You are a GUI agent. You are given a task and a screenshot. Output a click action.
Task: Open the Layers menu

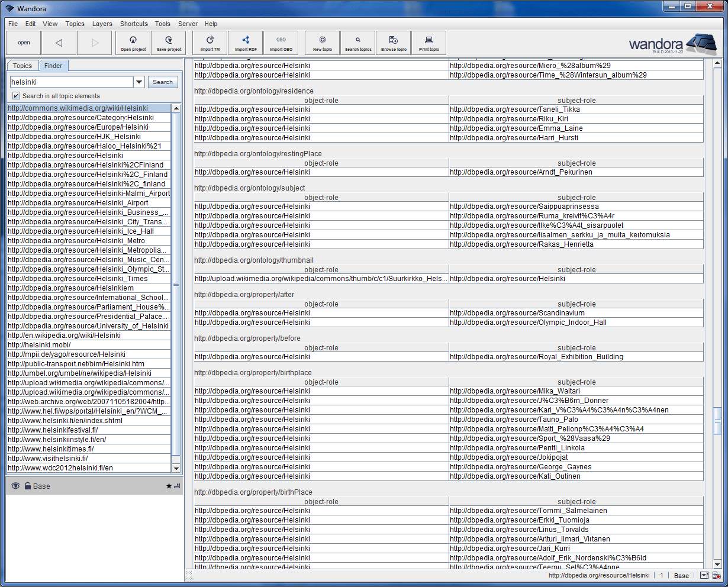pyautogui.click(x=102, y=24)
